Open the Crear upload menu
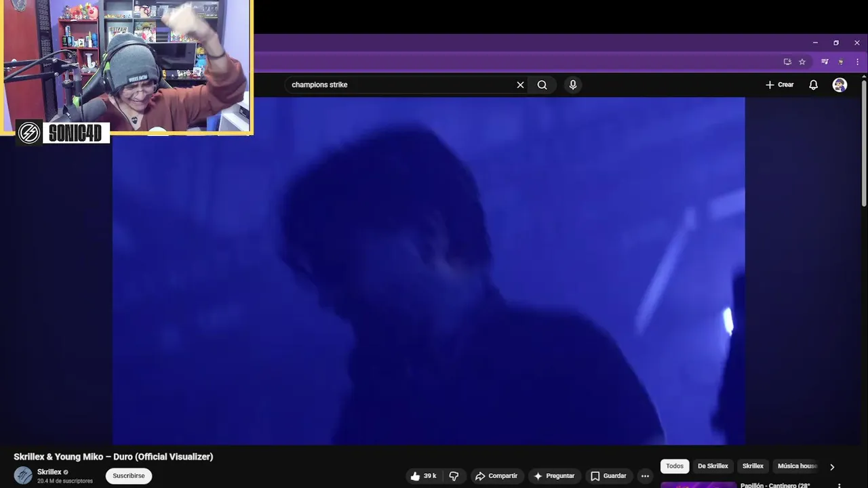868x488 pixels. click(779, 85)
